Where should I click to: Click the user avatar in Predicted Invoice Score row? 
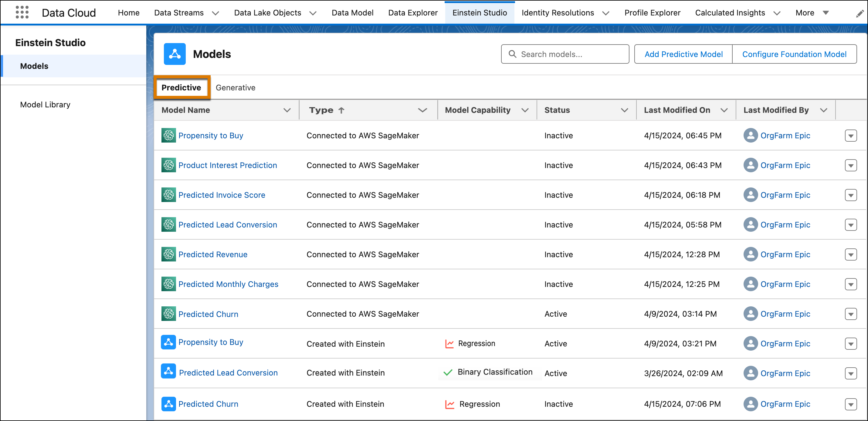coord(751,195)
